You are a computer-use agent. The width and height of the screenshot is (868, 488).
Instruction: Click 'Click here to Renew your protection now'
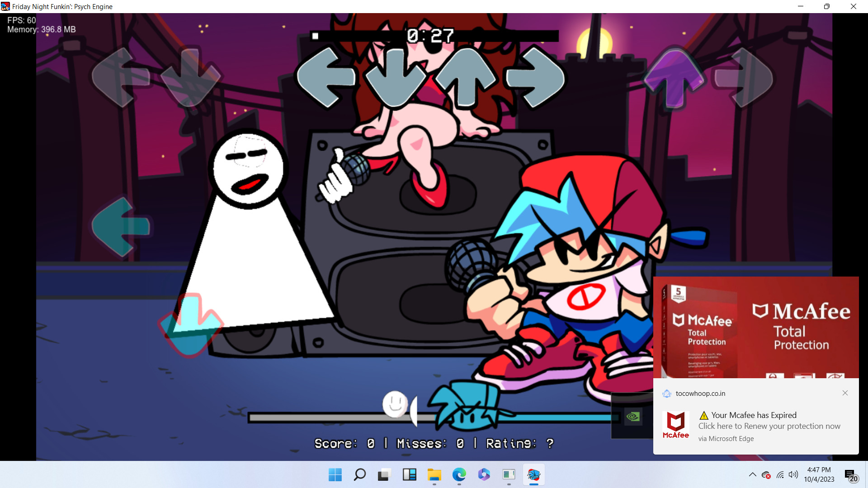[x=769, y=426]
